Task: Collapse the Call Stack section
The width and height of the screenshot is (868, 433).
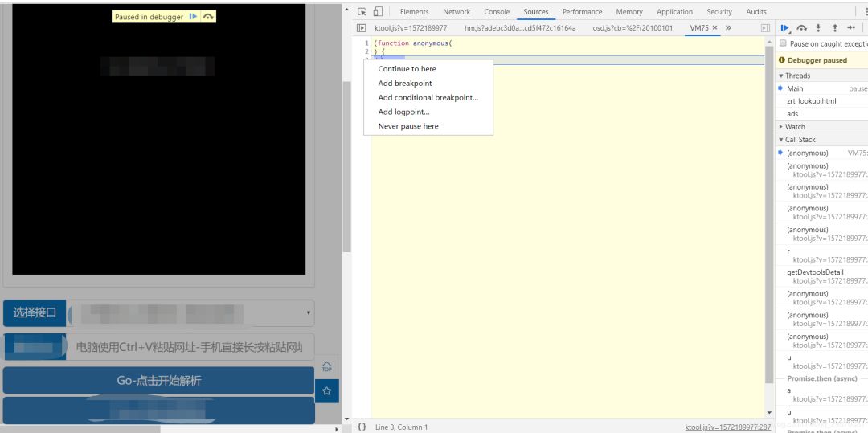Action: pyautogui.click(x=800, y=140)
